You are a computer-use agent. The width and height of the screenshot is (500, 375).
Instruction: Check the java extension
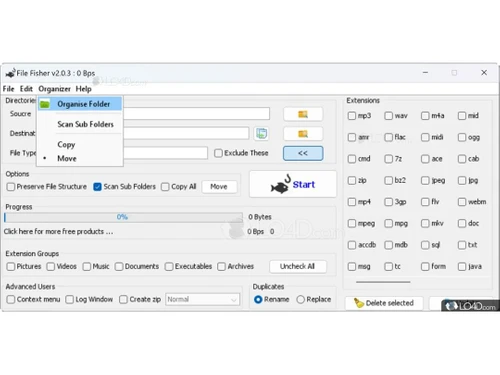462,266
